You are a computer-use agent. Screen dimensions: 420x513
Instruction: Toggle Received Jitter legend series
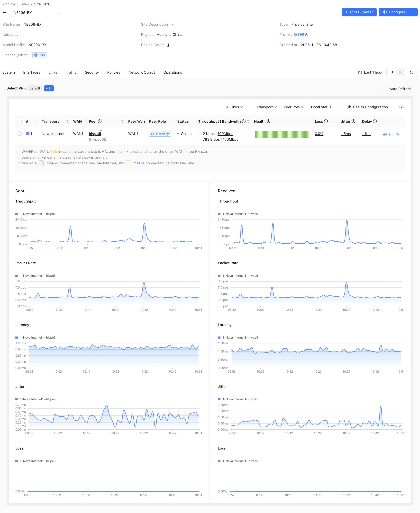(x=238, y=399)
